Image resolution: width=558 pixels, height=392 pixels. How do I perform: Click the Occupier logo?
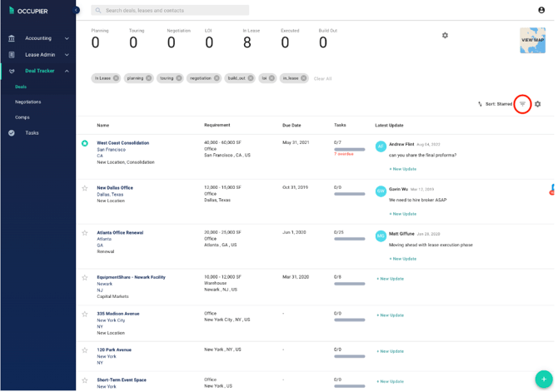[28, 11]
